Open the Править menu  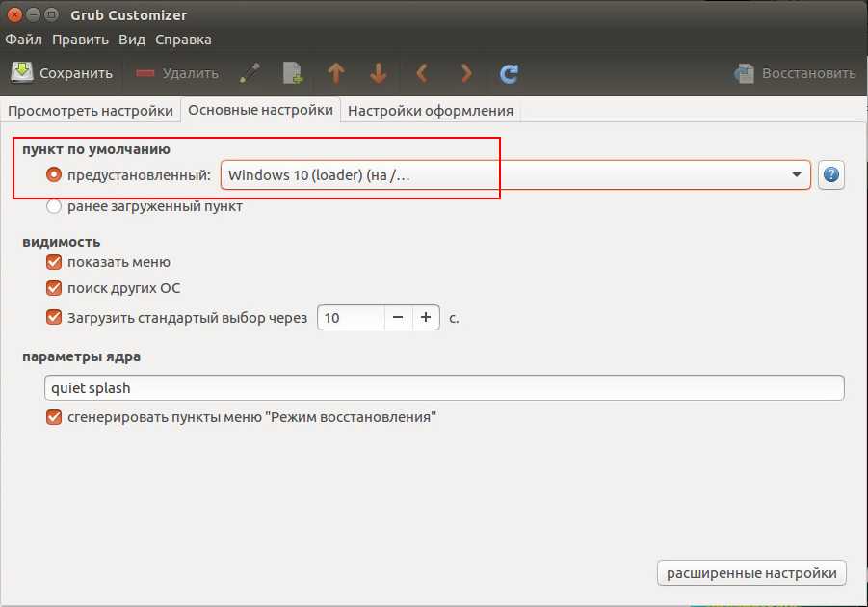pos(80,40)
